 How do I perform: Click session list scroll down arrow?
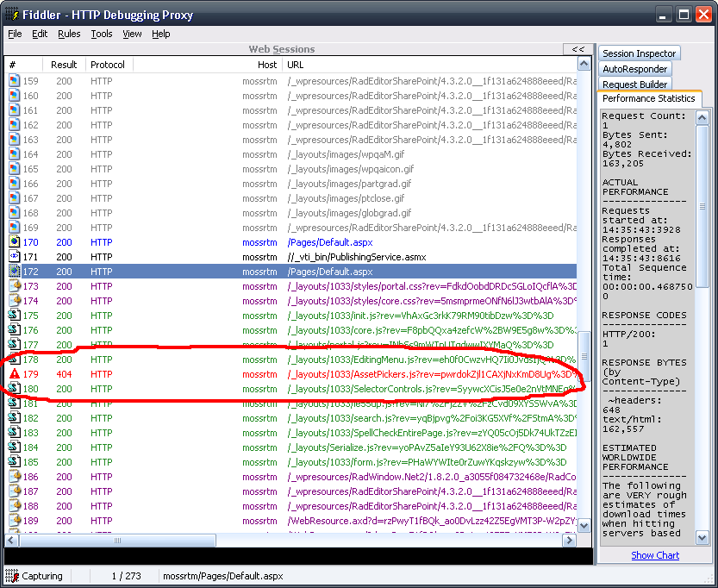pos(584,526)
